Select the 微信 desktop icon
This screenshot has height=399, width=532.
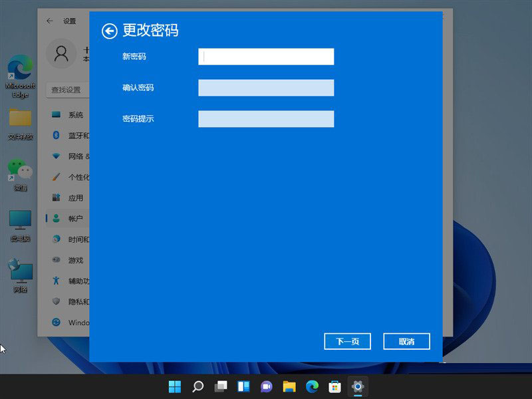coord(20,175)
